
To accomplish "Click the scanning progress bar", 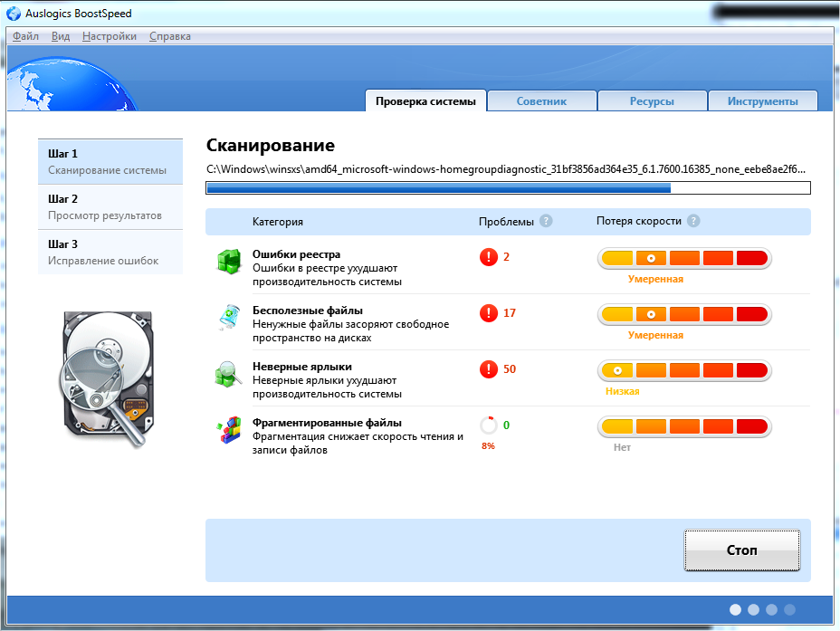I will (x=508, y=187).
